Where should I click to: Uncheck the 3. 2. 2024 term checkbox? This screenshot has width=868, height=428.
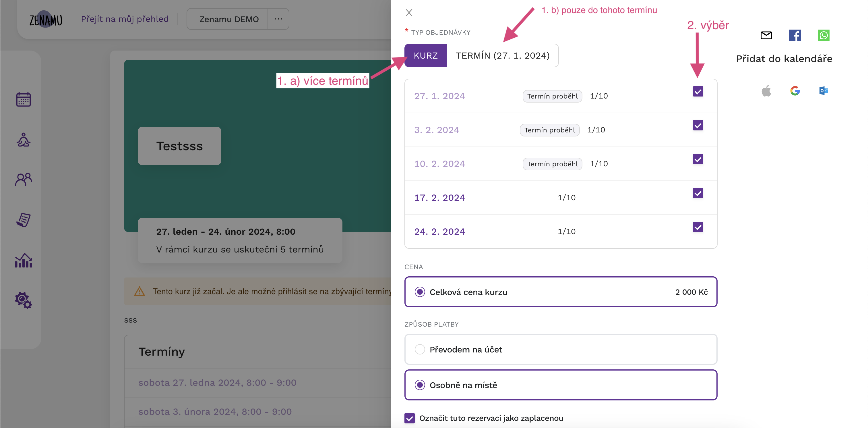(698, 125)
